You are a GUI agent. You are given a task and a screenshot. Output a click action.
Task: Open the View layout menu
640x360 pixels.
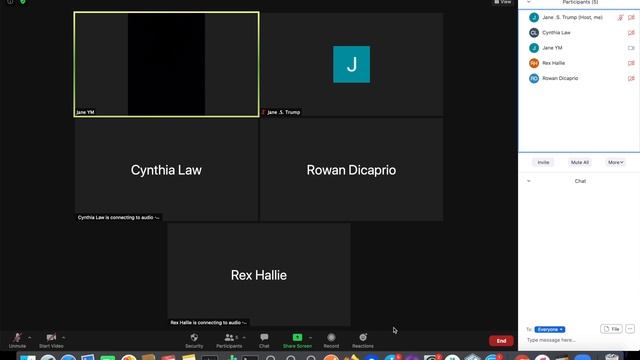coord(502,2)
